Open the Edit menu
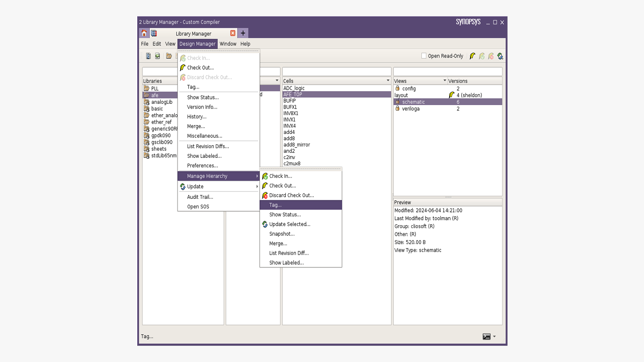The width and height of the screenshot is (644, 362). coord(157,44)
